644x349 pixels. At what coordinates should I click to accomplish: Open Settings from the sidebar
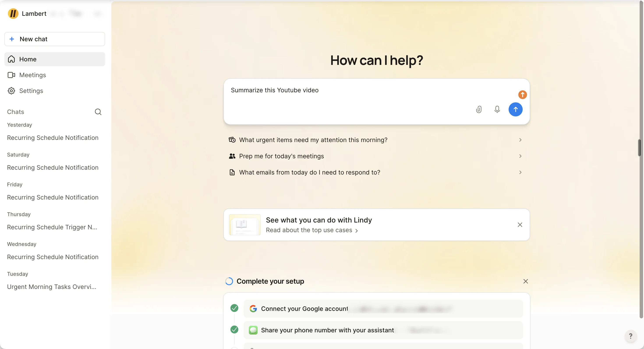click(55, 91)
